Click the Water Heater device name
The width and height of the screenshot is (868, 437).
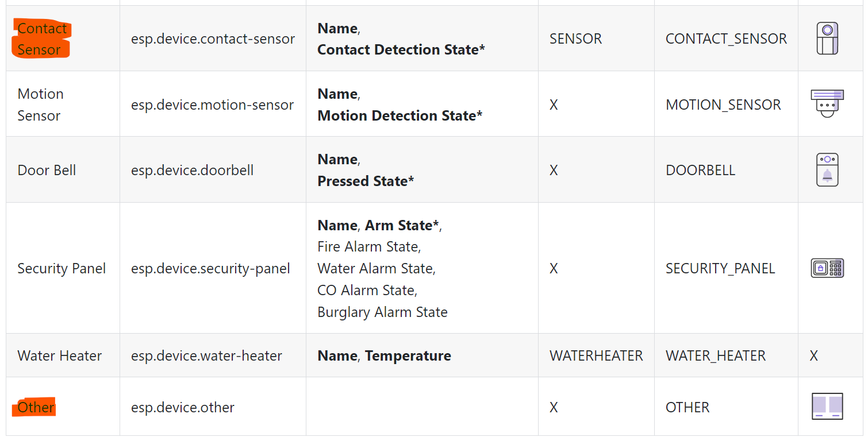59,355
